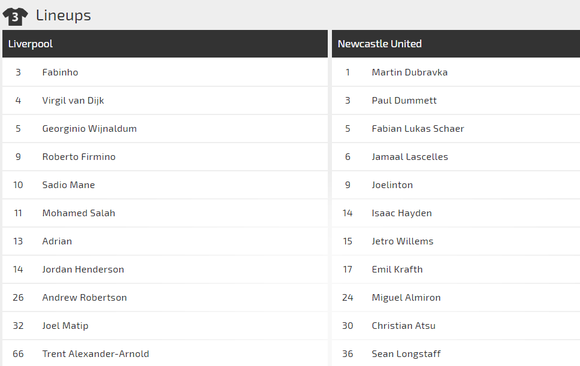Select Fabian Lukas Schaer row

(x=456, y=129)
